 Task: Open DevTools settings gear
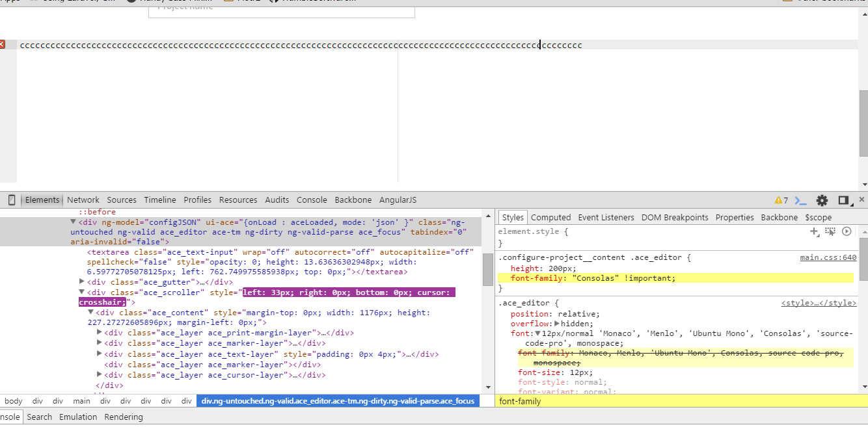822,200
